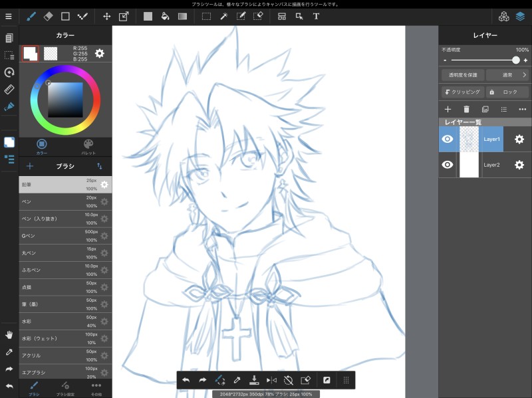Image resolution: width=532 pixels, height=398 pixels.
Task: Select the hand pan tool
Action: point(9,335)
